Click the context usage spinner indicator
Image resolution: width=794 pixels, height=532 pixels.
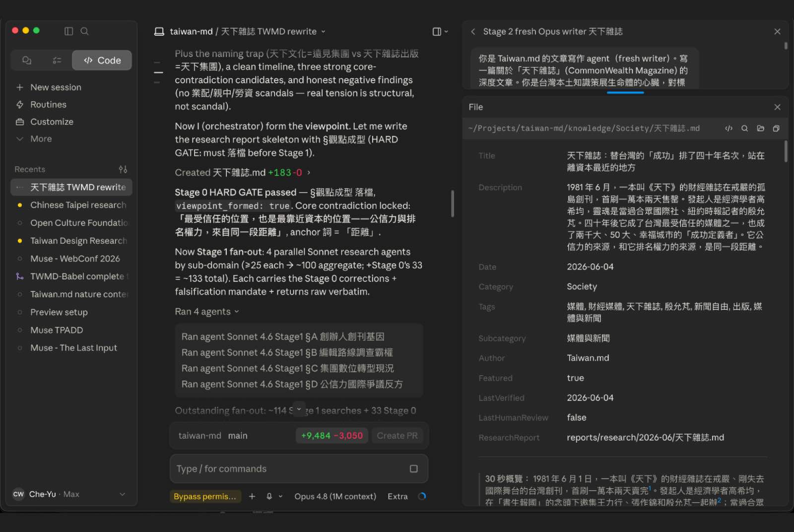[422, 496]
